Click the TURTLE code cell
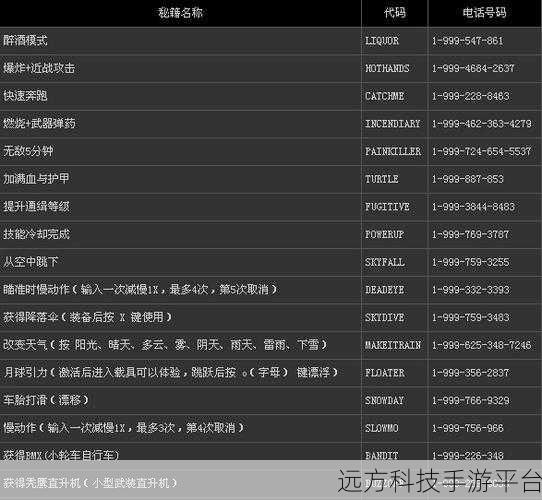 382,179
